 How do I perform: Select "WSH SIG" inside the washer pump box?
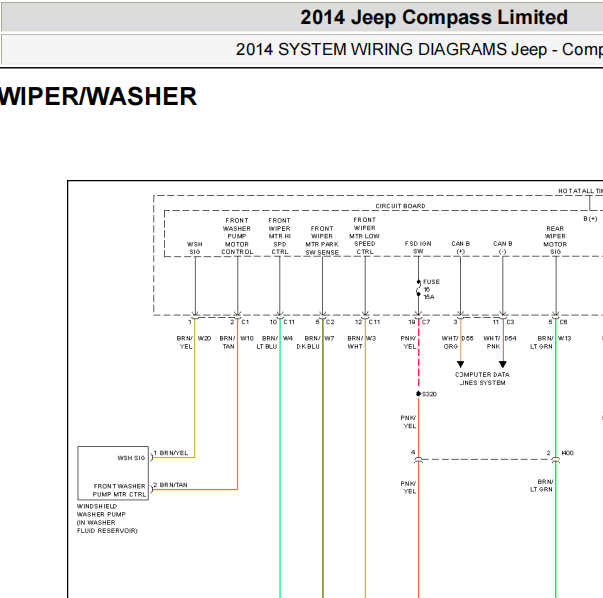[x=131, y=458]
